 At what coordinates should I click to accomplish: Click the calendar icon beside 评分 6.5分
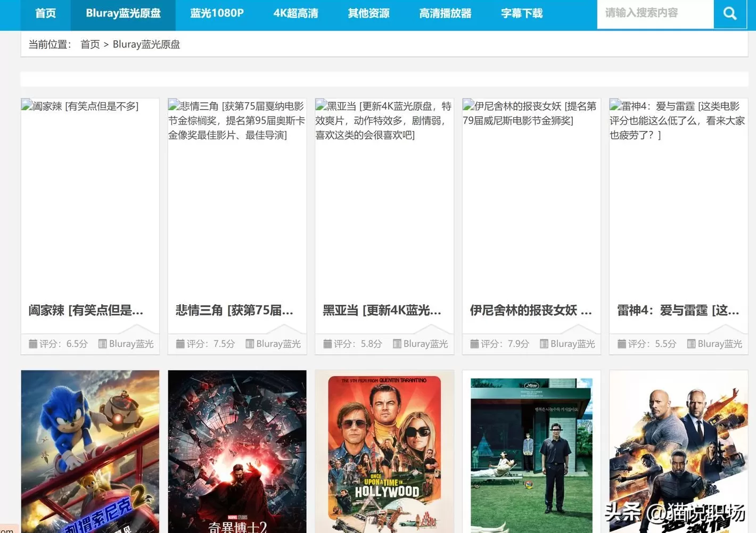pyautogui.click(x=33, y=344)
